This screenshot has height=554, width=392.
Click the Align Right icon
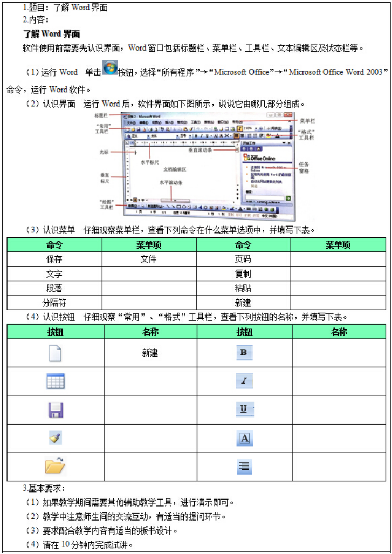244,467
